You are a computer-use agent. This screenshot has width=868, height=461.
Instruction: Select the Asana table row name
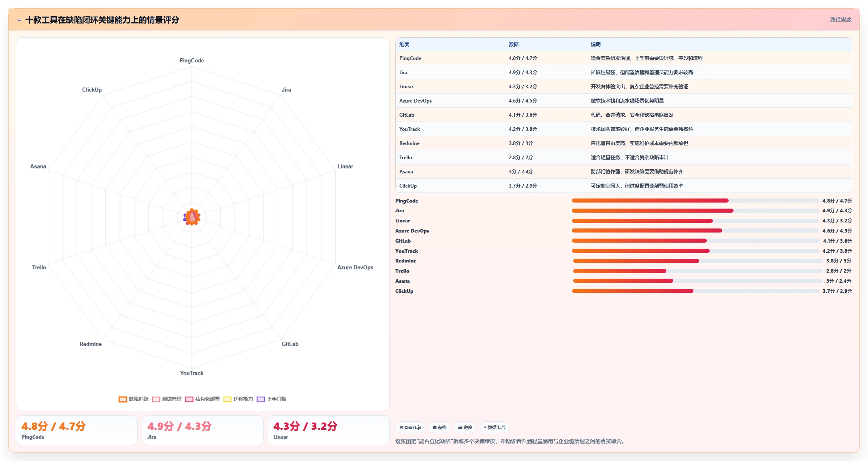[406, 172]
